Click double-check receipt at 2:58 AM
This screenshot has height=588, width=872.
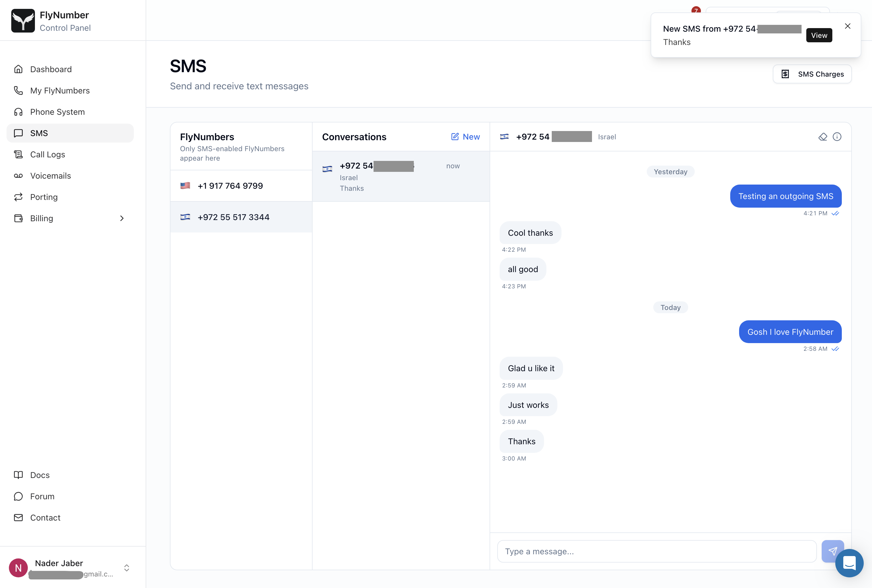[835, 349]
